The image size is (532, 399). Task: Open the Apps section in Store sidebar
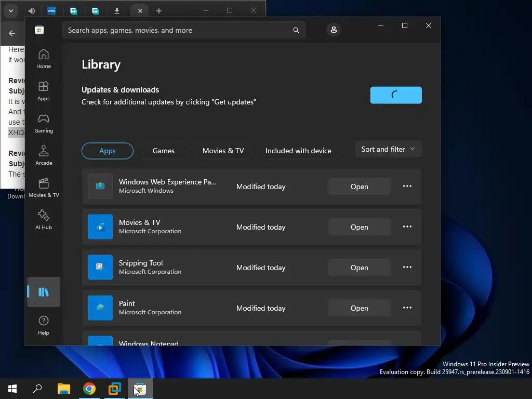(x=44, y=91)
